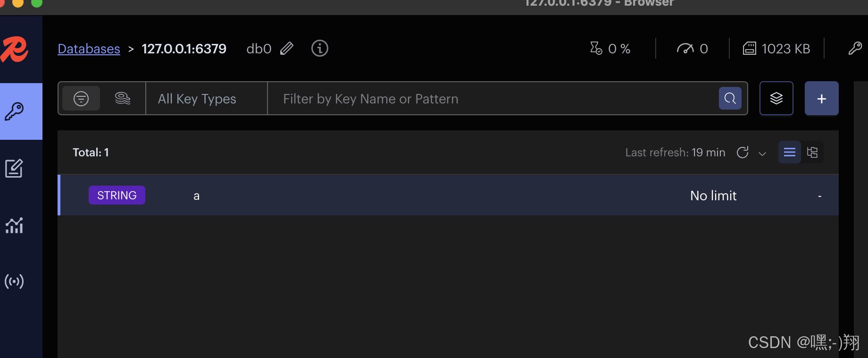Open the Pub/Sub broadcast icon
The image size is (868, 358).
(x=14, y=281)
